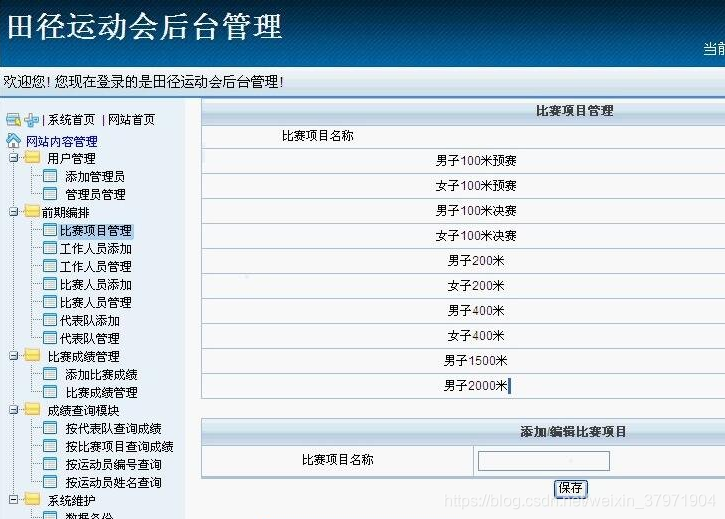Collapse the 比赛成绩管理 tree node
Image resolution: width=725 pixels, height=519 pixels.
(13, 356)
